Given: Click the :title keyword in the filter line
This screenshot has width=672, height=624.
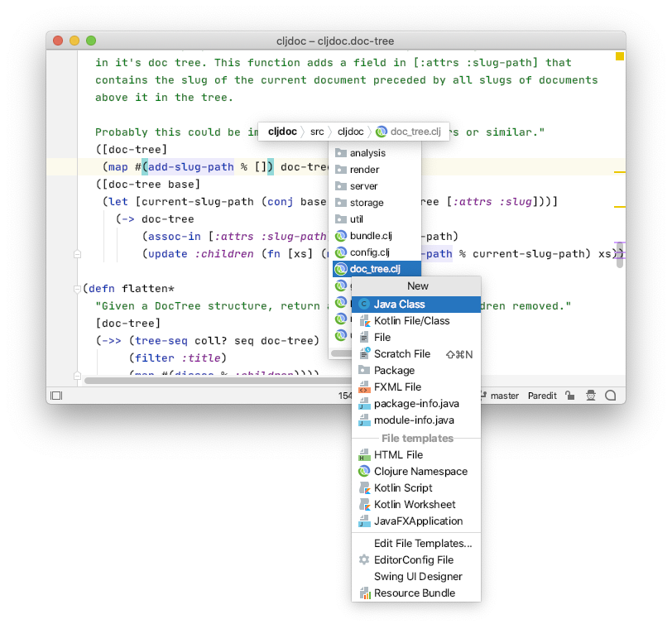Looking at the screenshot, I should (200, 358).
